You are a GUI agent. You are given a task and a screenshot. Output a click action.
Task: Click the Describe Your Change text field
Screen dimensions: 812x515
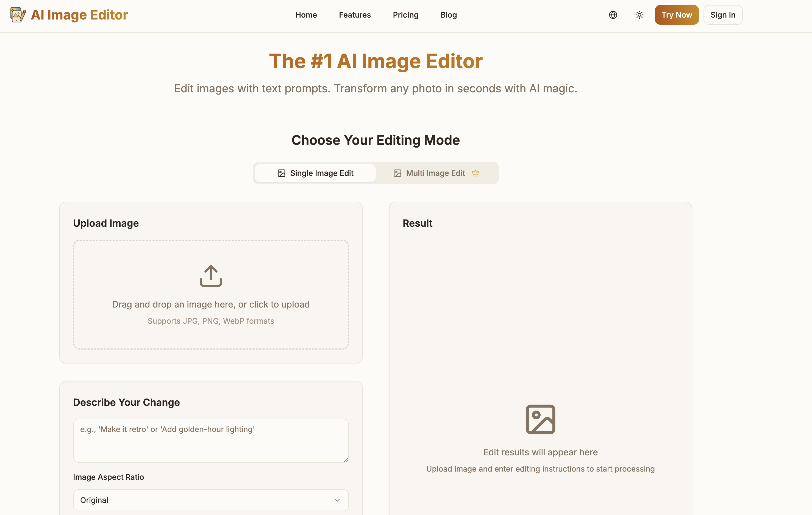point(211,441)
